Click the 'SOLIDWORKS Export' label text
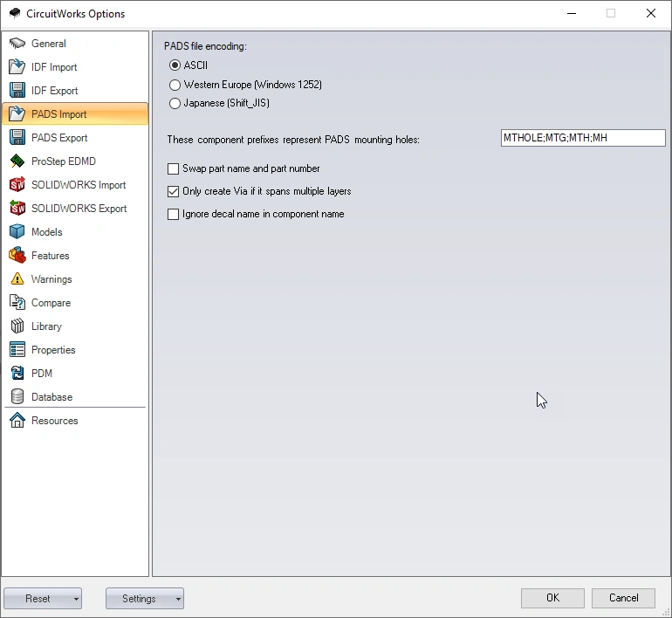Image resolution: width=672 pixels, height=618 pixels. click(x=79, y=209)
